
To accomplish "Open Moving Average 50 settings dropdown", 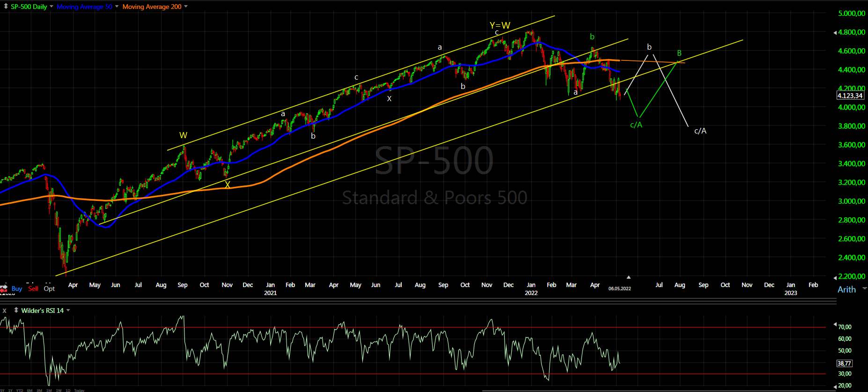I will coord(117,7).
